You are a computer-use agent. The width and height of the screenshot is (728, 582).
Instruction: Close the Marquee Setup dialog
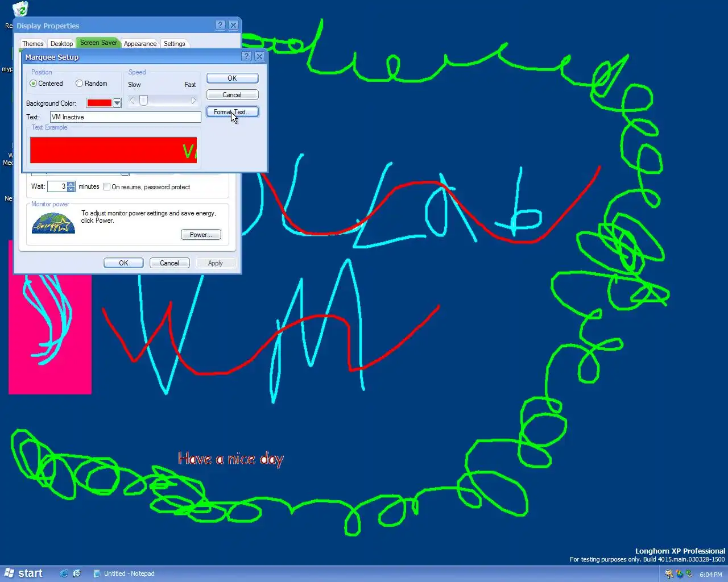pyautogui.click(x=259, y=56)
